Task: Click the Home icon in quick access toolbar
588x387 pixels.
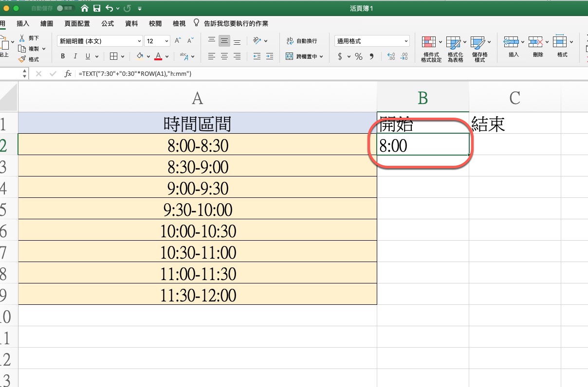Action: click(x=85, y=9)
